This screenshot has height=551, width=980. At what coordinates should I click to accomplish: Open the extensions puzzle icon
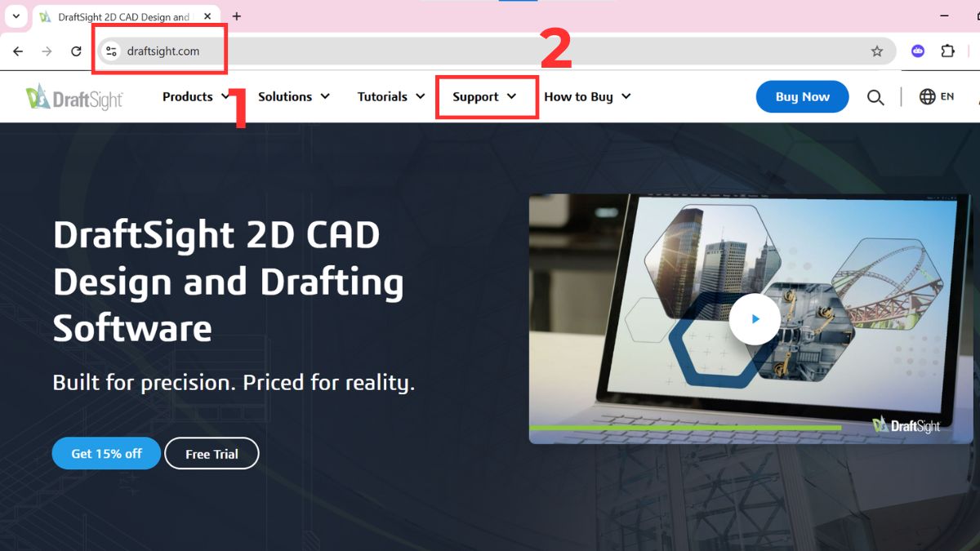[947, 51]
